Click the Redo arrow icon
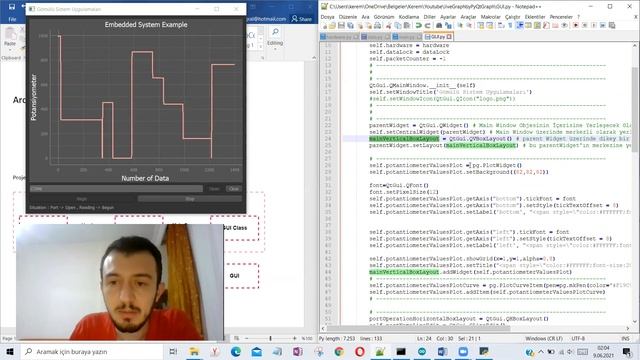 427,25
